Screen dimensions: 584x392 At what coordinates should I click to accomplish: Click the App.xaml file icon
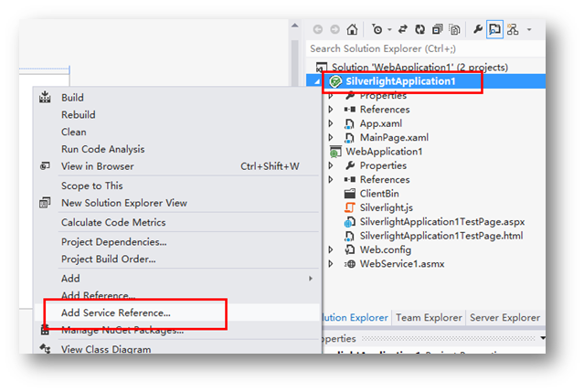tap(349, 123)
